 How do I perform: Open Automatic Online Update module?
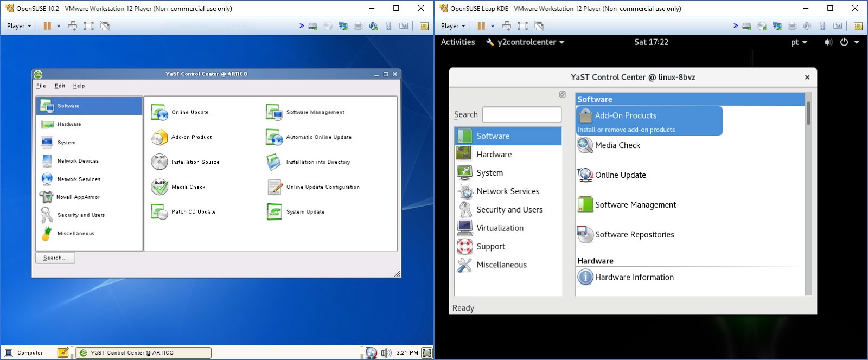pyautogui.click(x=309, y=137)
